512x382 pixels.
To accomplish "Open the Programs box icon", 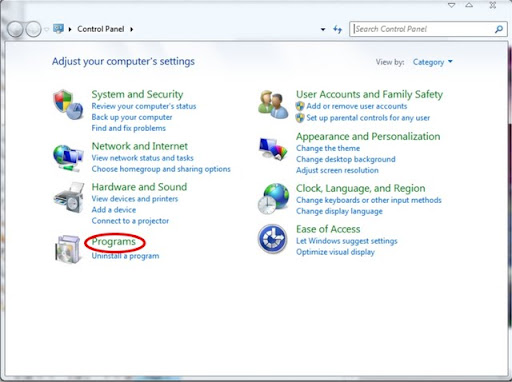I will click(68, 249).
